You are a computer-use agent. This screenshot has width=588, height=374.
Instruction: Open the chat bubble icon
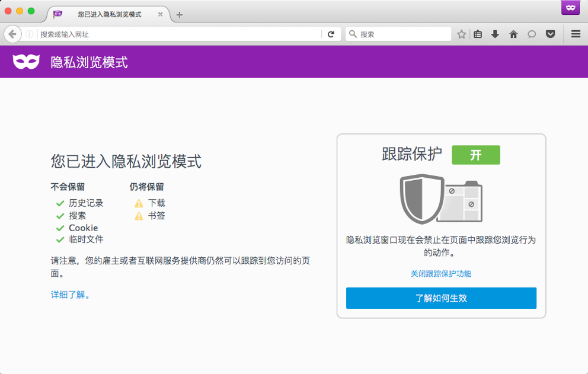[x=532, y=34]
